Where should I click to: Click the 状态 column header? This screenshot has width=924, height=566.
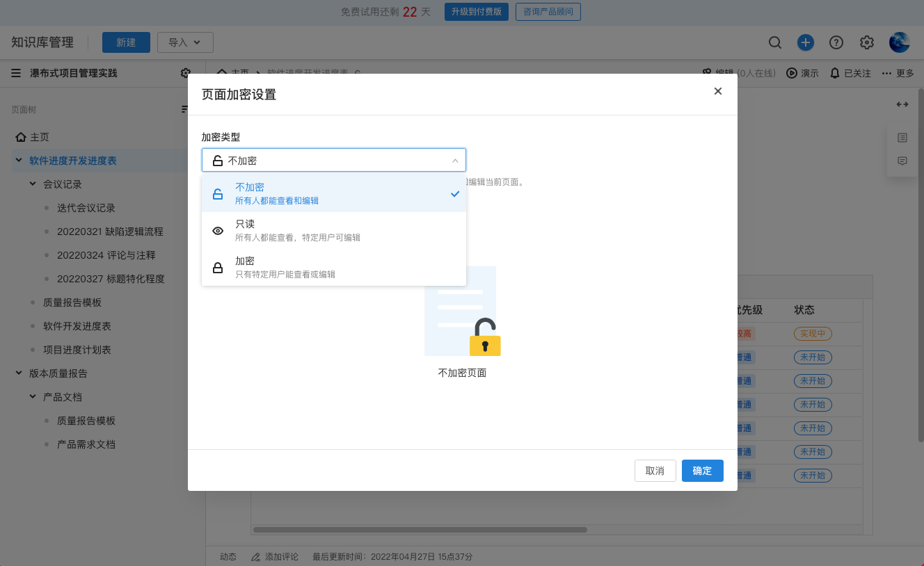click(804, 310)
